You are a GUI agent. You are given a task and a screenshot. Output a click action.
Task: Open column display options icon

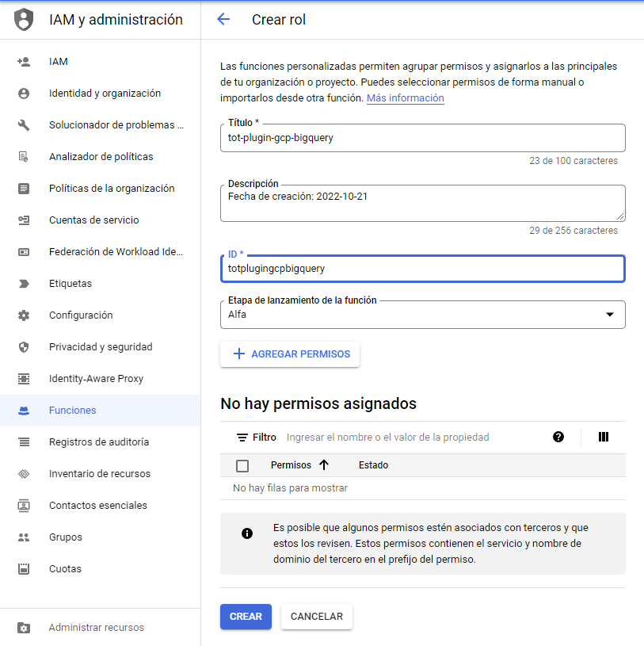[x=604, y=437]
